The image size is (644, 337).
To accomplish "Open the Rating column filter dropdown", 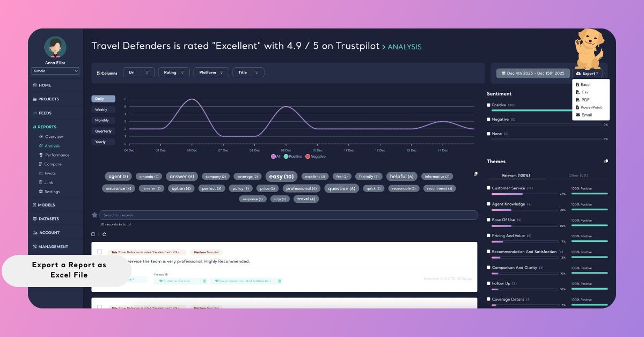I will point(174,72).
